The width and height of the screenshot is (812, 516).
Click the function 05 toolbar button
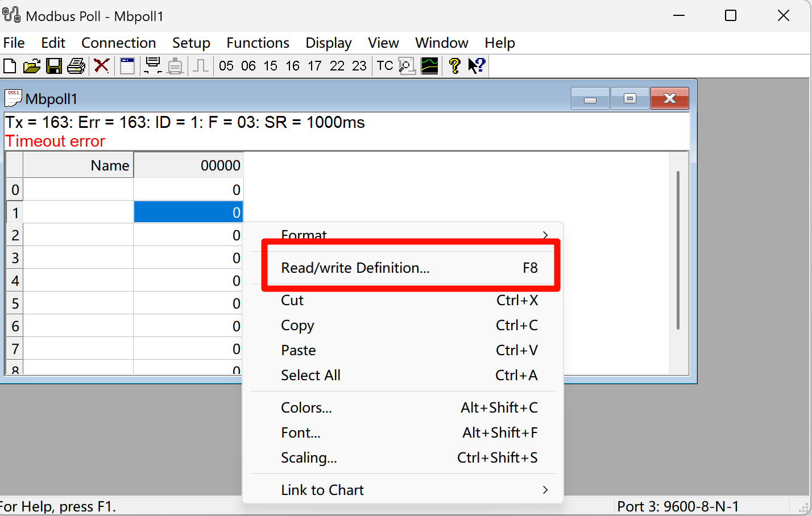tap(226, 66)
